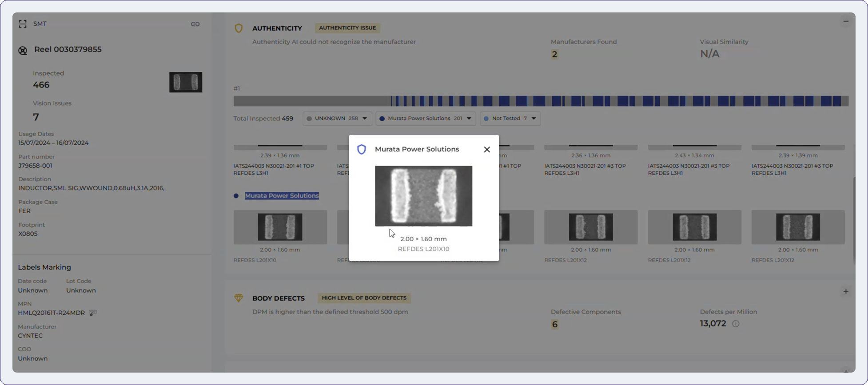Click the icon next to MPN HMLQ20161T-R24MDR
The width and height of the screenshot is (868, 385).
click(92, 313)
